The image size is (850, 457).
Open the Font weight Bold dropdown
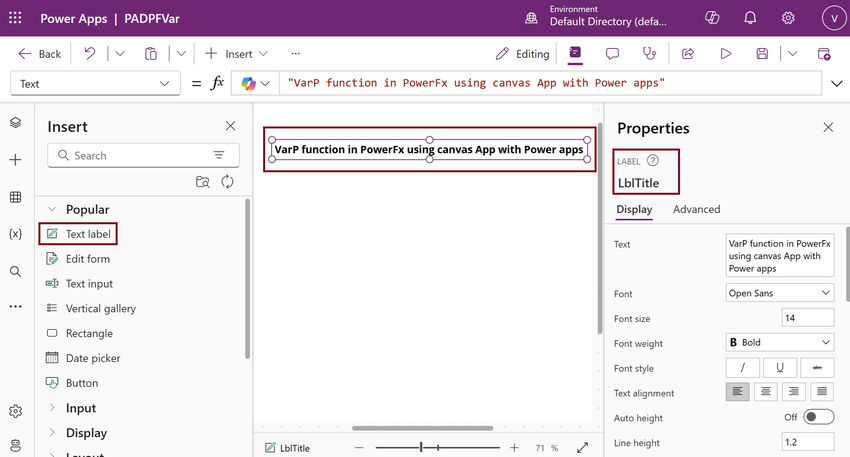[x=780, y=342]
